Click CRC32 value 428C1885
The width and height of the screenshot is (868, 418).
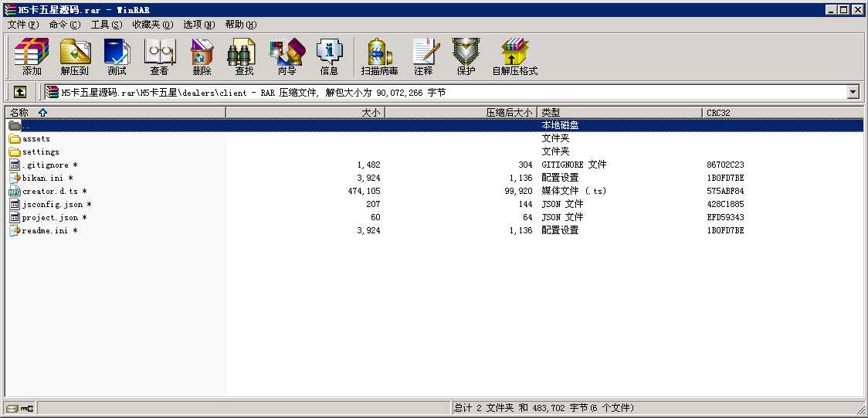pyautogui.click(x=725, y=204)
